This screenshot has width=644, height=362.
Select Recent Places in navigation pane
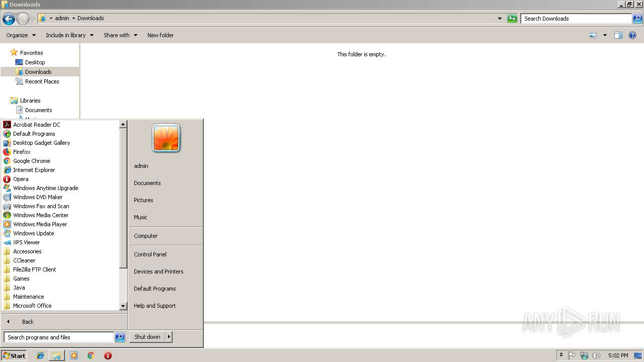point(42,81)
